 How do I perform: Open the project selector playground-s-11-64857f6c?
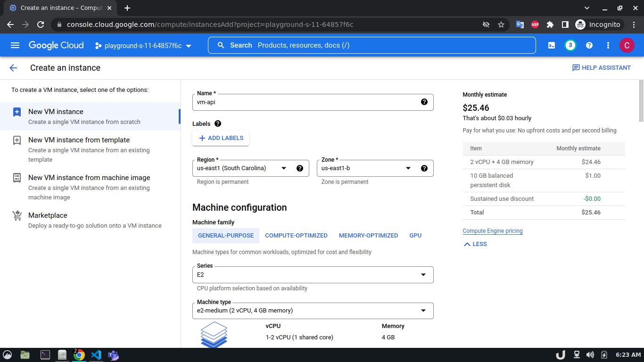click(x=143, y=46)
